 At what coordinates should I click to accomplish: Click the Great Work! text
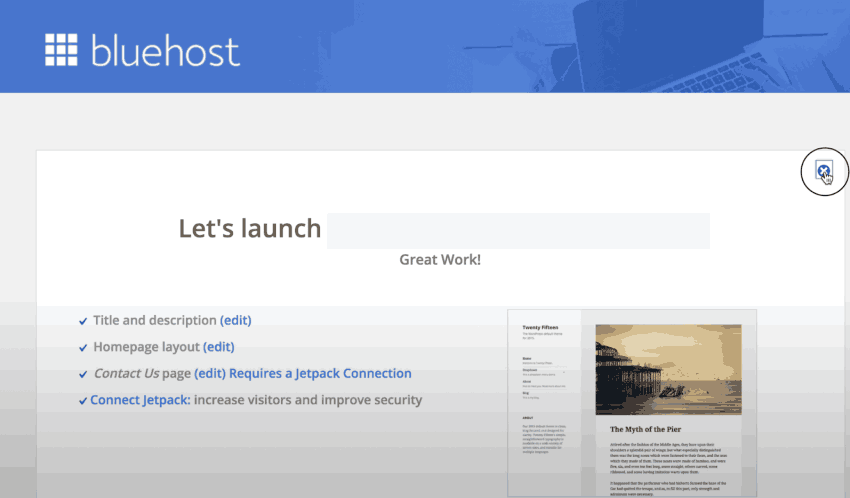click(x=440, y=260)
